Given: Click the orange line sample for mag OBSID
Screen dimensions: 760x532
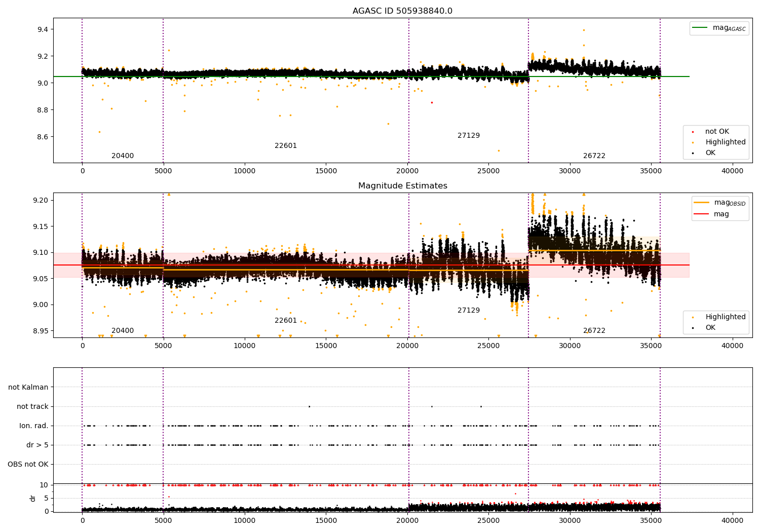Looking at the screenshot, I should point(702,203).
